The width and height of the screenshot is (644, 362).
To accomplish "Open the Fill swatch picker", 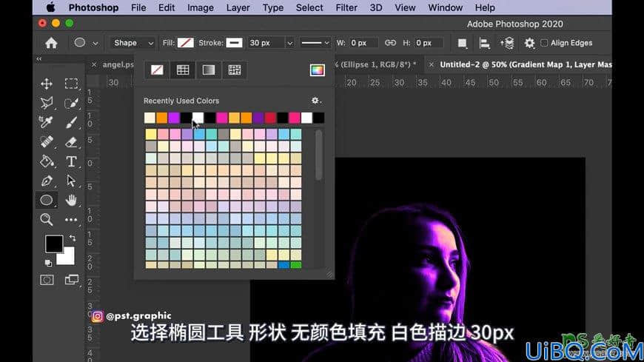I will coord(186,43).
